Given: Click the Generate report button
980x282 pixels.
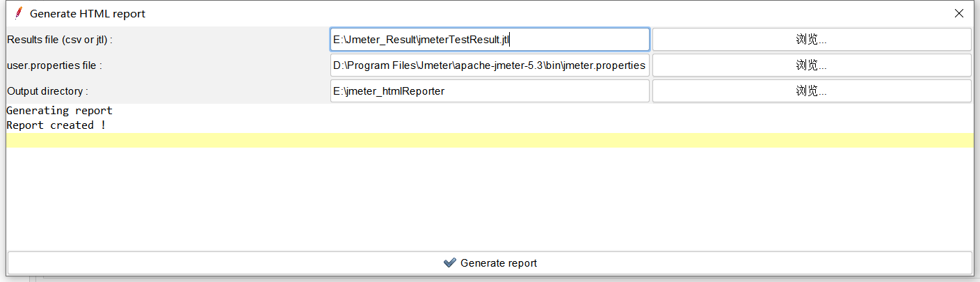Looking at the screenshot, I should [x=490, y=263].
